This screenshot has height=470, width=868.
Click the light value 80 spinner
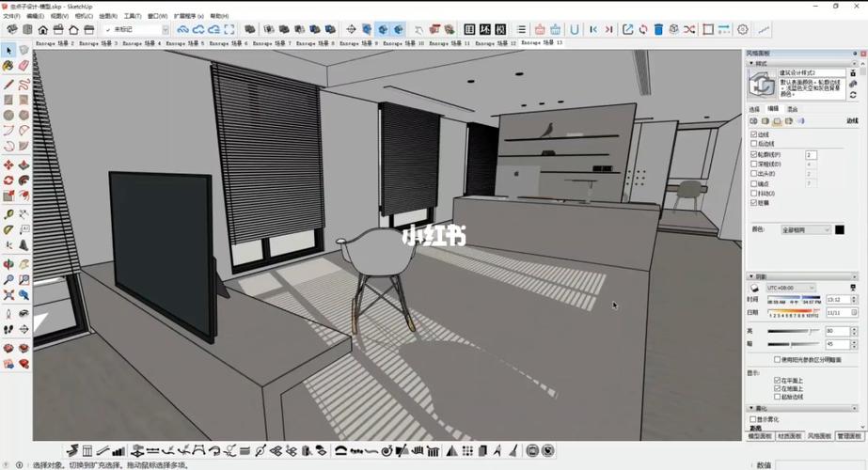(x=854, y=331)
